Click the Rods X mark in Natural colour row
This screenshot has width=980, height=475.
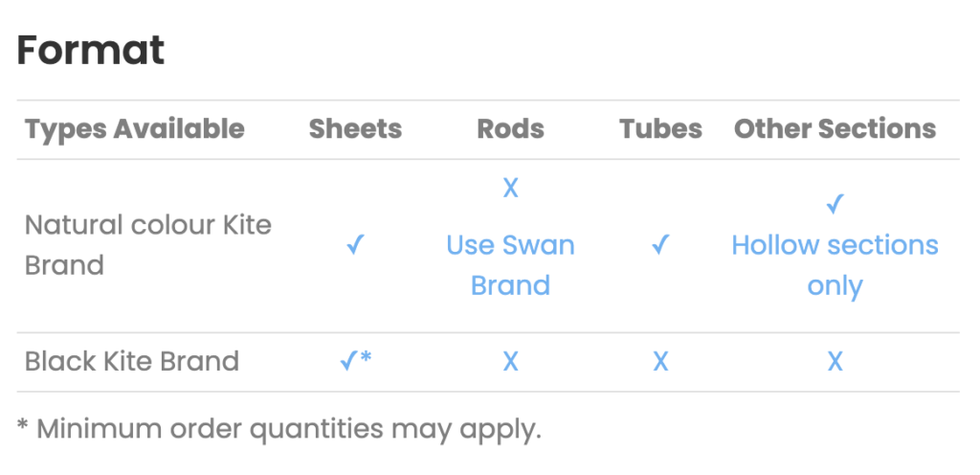pyautogui.click(x=511, y=188)
